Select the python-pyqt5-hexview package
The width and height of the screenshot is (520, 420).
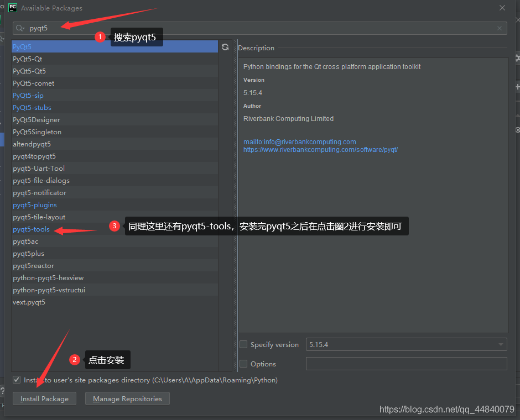click(x=115, y=278)
